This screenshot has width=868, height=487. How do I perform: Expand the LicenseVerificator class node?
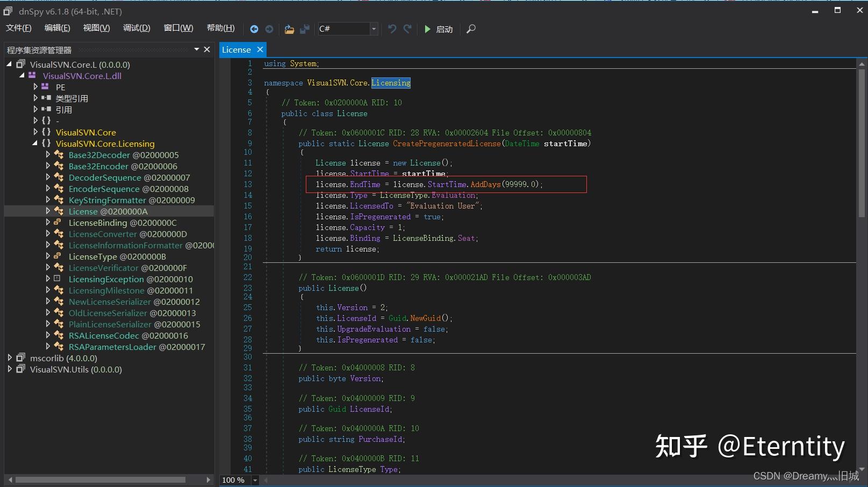pyautogui.click(x=48, y=268)
